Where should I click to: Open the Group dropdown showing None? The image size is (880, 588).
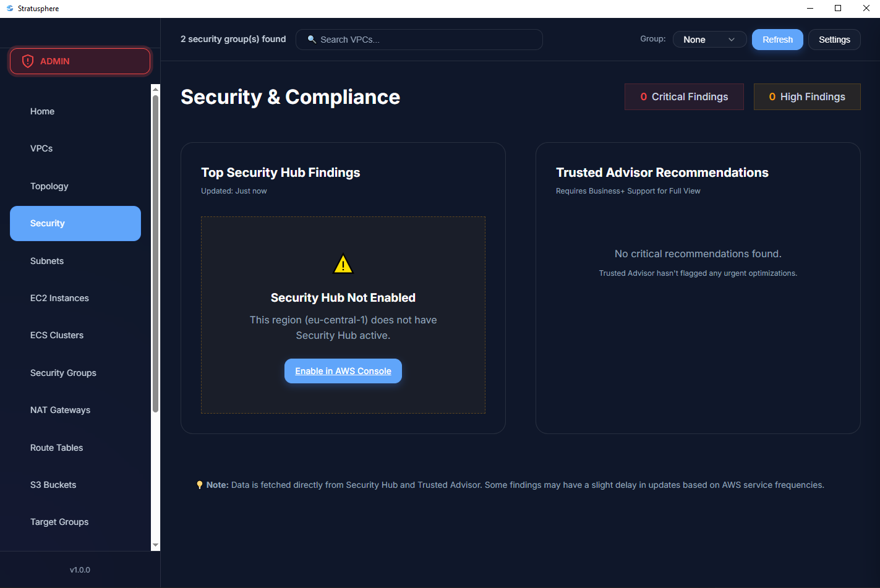[709, 39]
